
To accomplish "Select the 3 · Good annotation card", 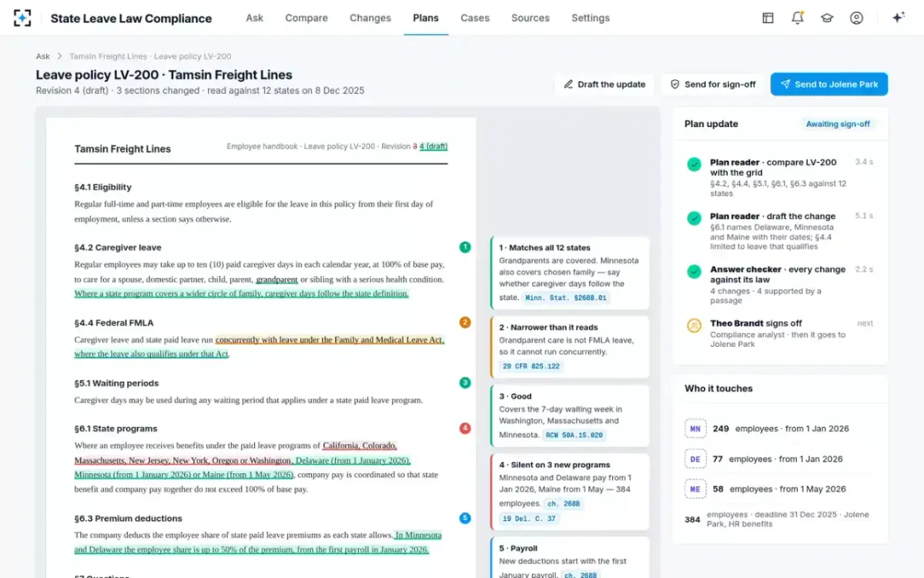I will click(x=570, y=415).
